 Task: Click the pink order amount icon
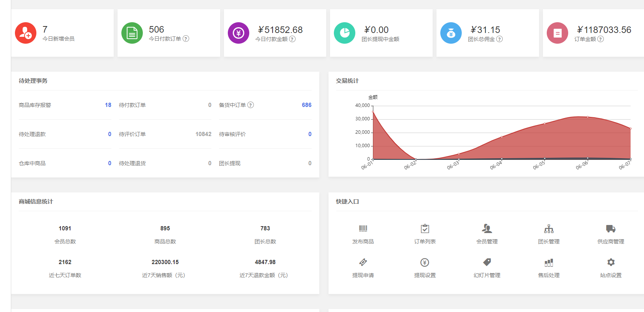[x=557, y=33]
